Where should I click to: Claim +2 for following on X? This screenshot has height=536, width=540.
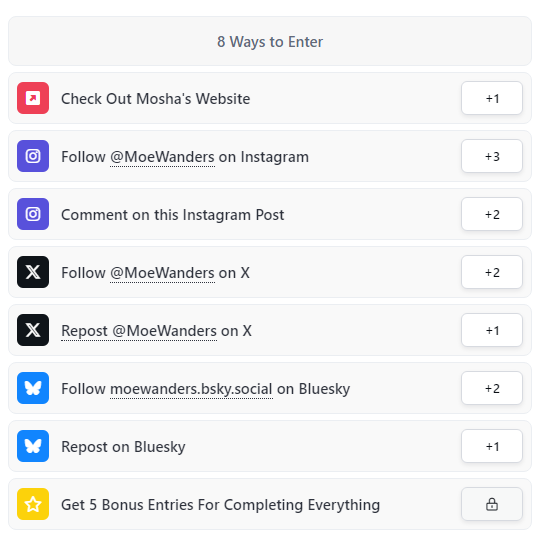point(492,272)
